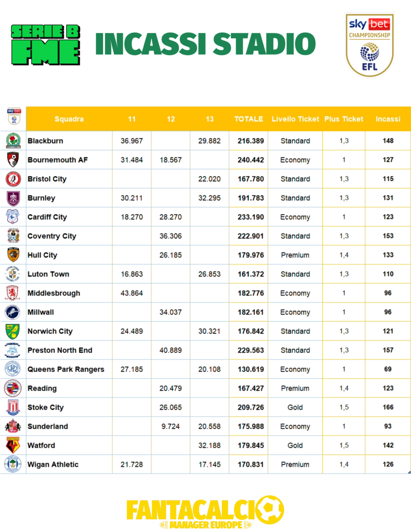Click the Norwich City crest icon
This screenshot has height=532, width=411.
(13, 331)
